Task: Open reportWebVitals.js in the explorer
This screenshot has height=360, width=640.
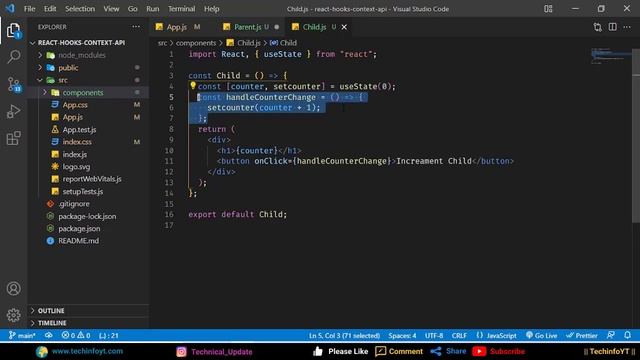Action: (x=92, y=179)
